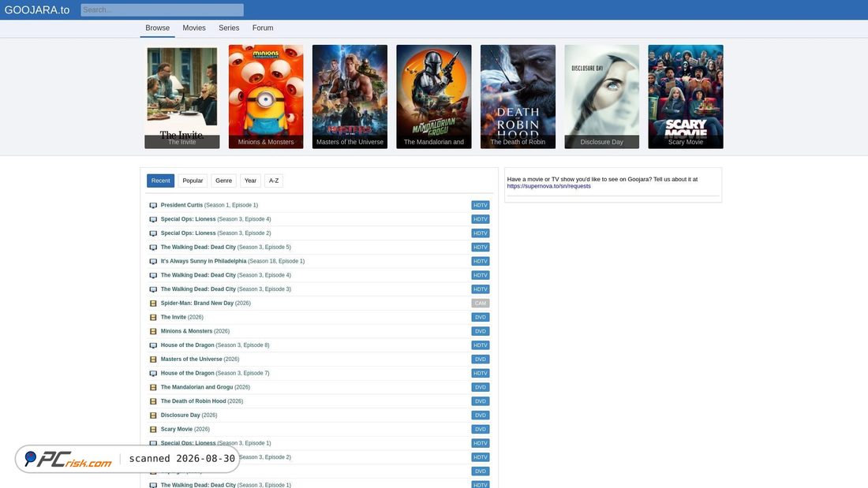Click DVD badge on Masters of the Universe row

(481, 359)
